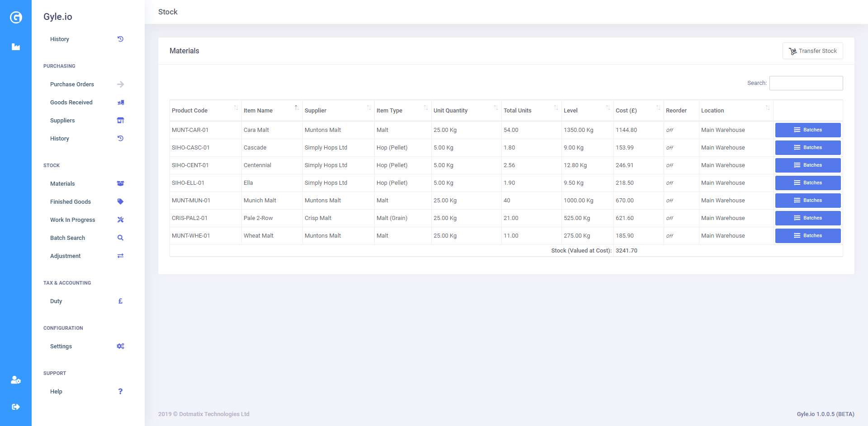The height and width of the screenshot is (426, 868).
Task: Open Batches for Munich Malt
Action: point(807,201)
